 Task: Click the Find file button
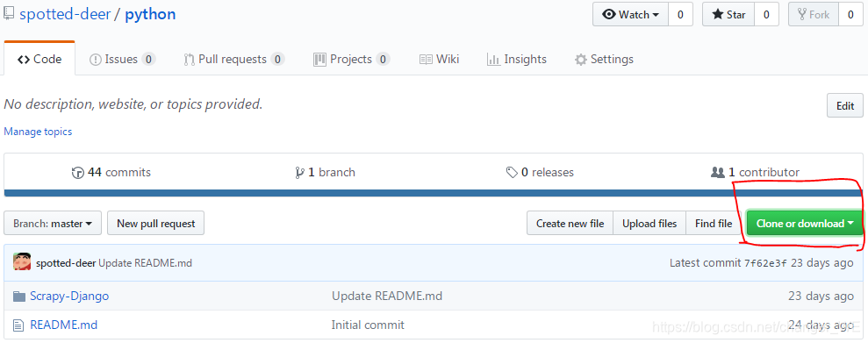[x=714, y=224]
